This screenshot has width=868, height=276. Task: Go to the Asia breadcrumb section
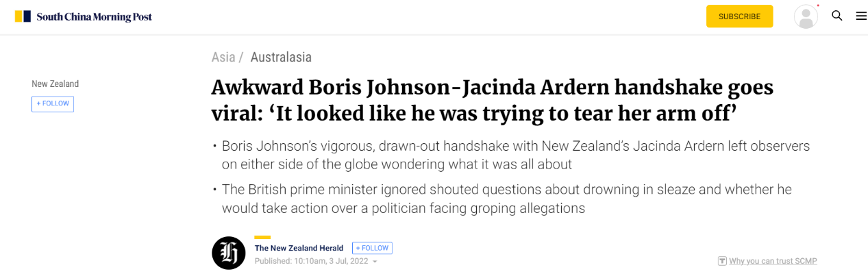pos(223,58)
